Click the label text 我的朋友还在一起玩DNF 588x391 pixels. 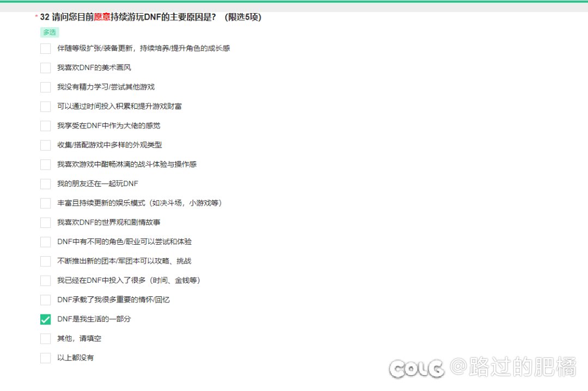pyautogui.click(x=97, y=184)
